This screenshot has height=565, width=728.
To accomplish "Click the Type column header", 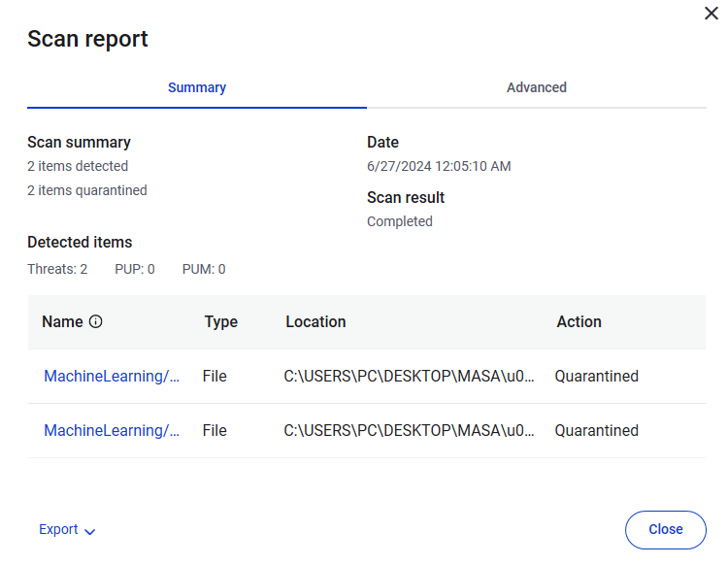I will click(x=220, y=322).
